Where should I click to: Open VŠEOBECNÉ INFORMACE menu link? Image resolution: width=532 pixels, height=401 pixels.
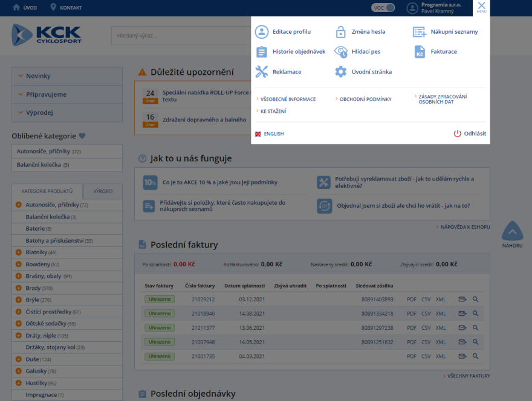288,99
